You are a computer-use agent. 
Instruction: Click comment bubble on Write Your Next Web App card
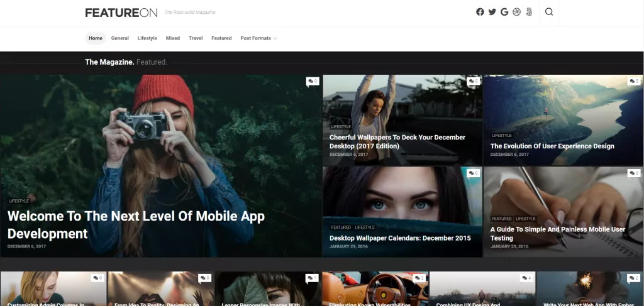(x=634, y=278)
